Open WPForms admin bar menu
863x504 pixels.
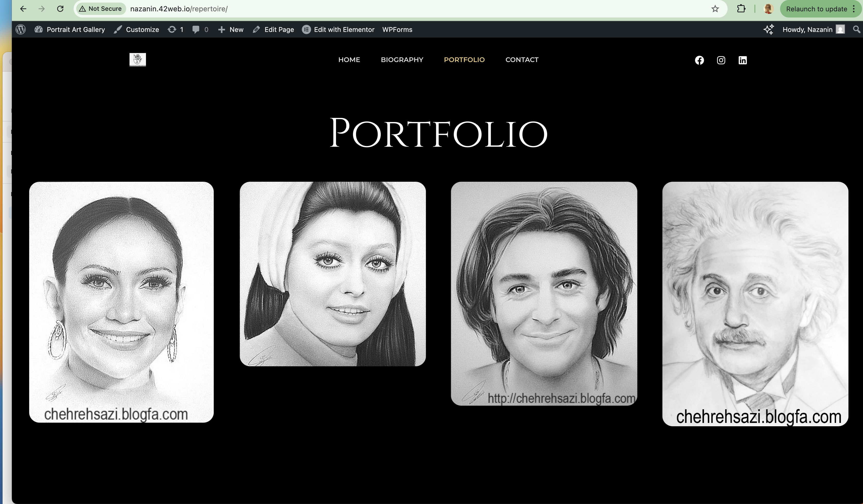(397, 29)
